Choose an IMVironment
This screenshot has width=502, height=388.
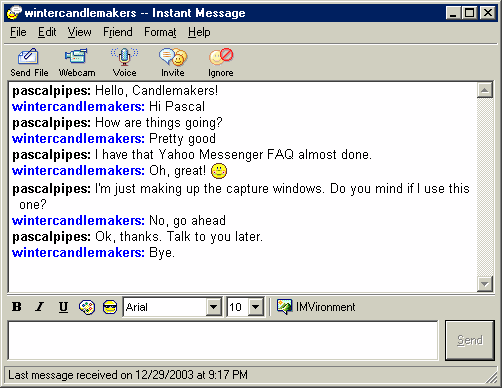point(316,307)
